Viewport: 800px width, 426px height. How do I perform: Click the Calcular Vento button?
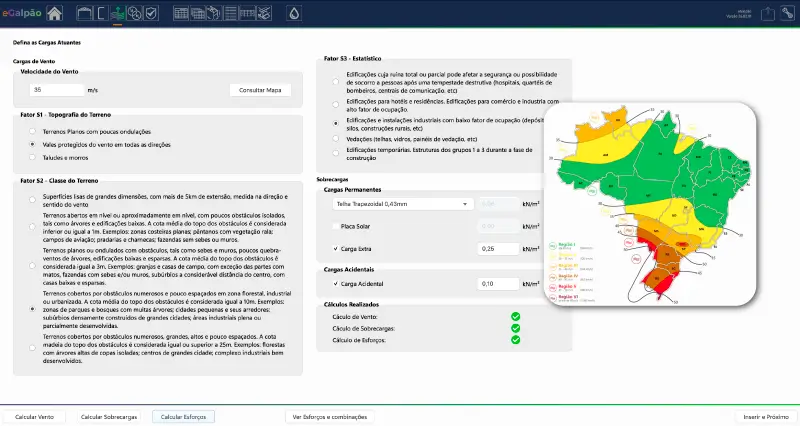(33, 416)
